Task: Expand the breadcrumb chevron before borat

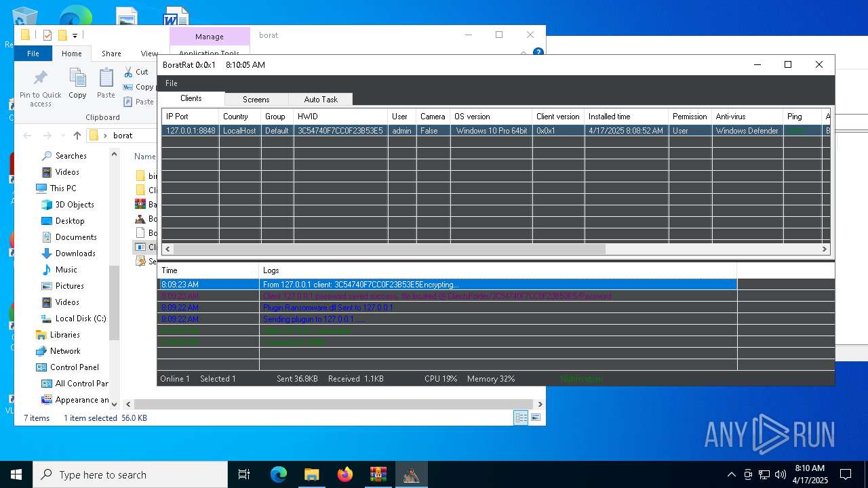Action: pyautogui.click(x=106, y=136)
